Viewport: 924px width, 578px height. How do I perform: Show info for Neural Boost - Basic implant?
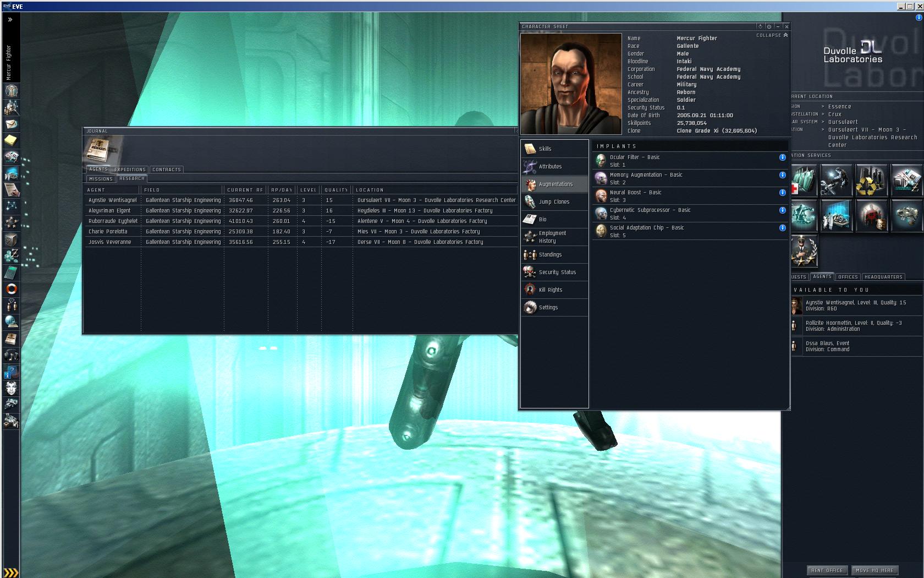point(782,193)
